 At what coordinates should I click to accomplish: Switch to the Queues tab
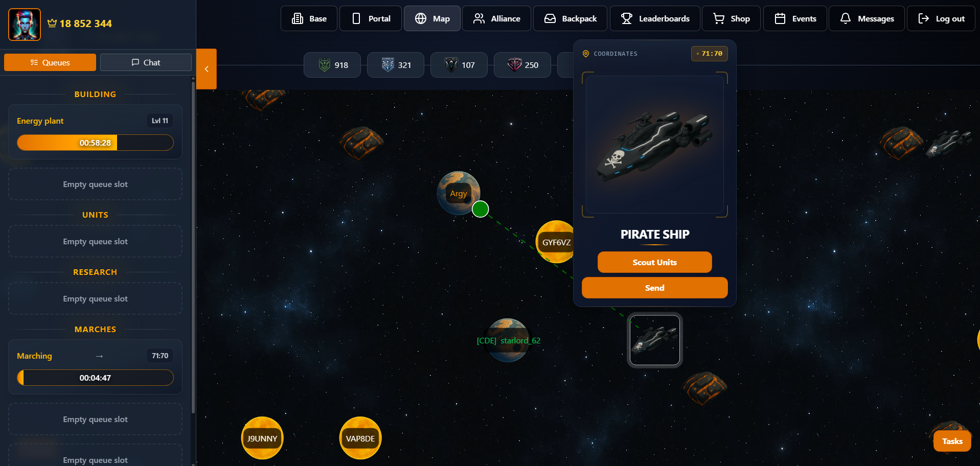coord(50,62)
